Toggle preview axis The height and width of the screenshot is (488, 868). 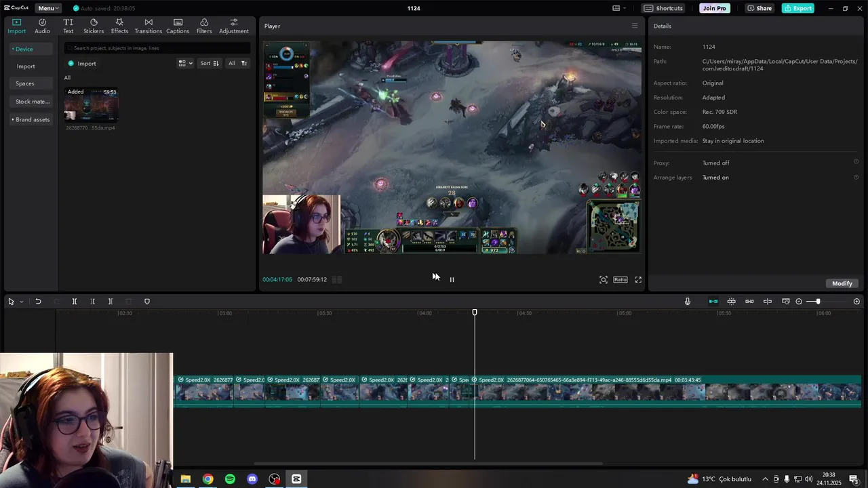768,302
